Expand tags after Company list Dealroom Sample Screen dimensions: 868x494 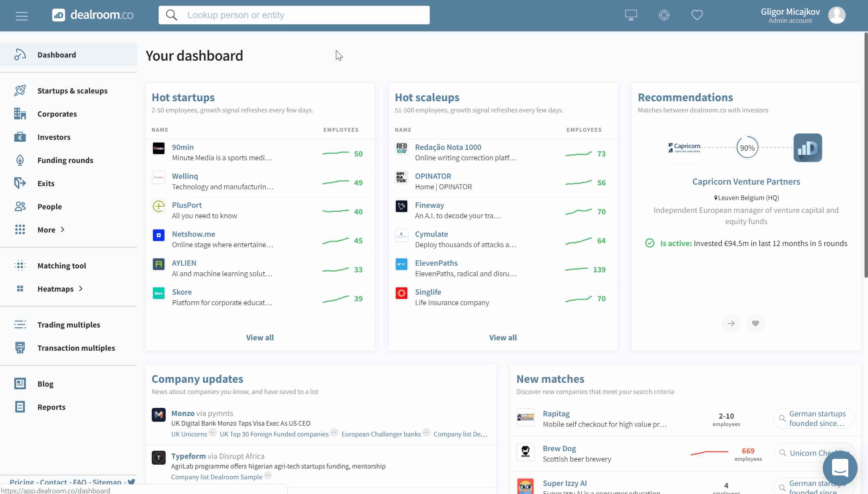pos(268,475)
